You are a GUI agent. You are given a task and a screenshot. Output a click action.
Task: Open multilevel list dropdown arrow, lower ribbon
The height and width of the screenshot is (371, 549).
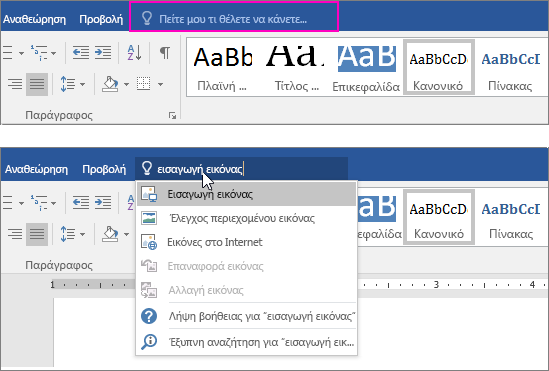point(54,203)
